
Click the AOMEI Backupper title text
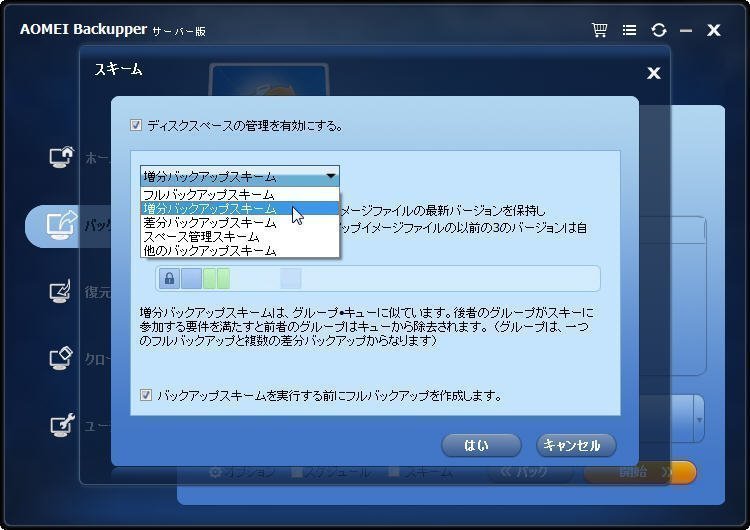pos(83,29)
